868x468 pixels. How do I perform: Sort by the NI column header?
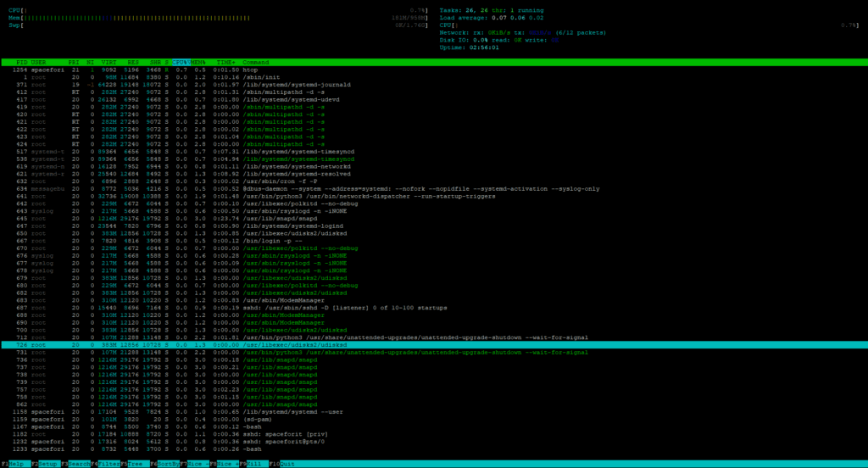click(x=90, y=63)
